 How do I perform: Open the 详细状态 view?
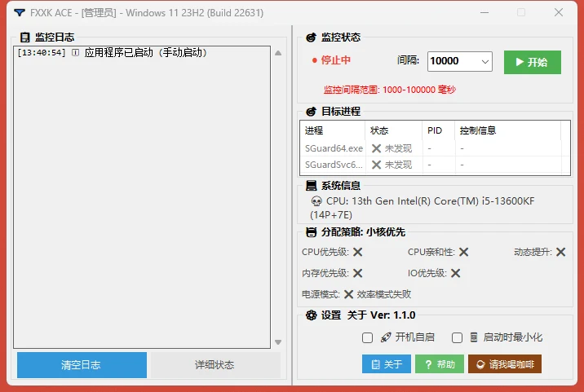point(215,365)
